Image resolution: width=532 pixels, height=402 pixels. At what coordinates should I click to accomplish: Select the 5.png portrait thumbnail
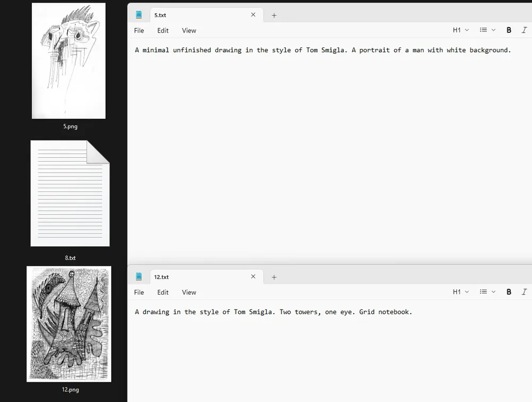[x=69, y=61]
